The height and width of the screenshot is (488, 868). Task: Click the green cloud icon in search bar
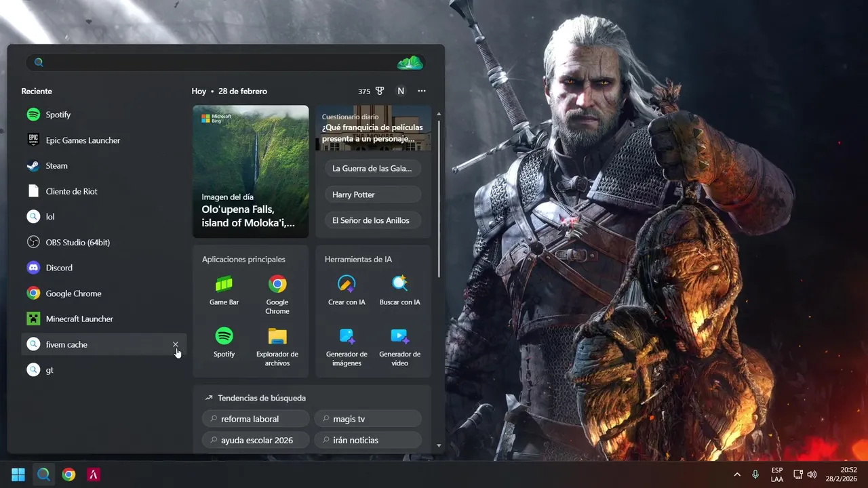click(x=410, y=62)
